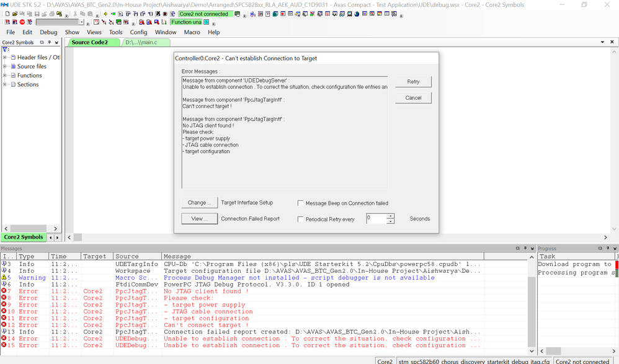Open the Macro menu
Viewport: 619px width, 364px height.
(x=192, y=32)
